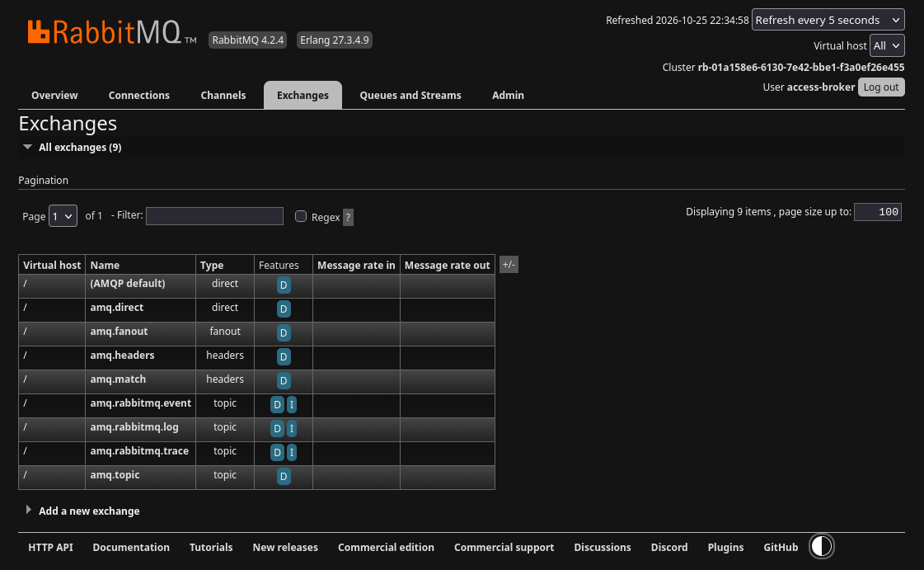924x570 pixels.
Task: Open the amq.topic exchange
Action: tap(115, 474)
